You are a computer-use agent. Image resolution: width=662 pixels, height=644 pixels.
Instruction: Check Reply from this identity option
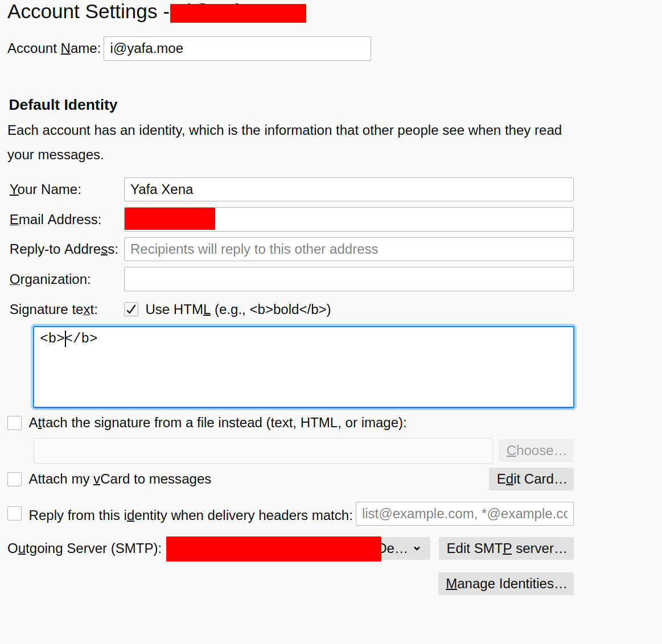coord(14,514)
